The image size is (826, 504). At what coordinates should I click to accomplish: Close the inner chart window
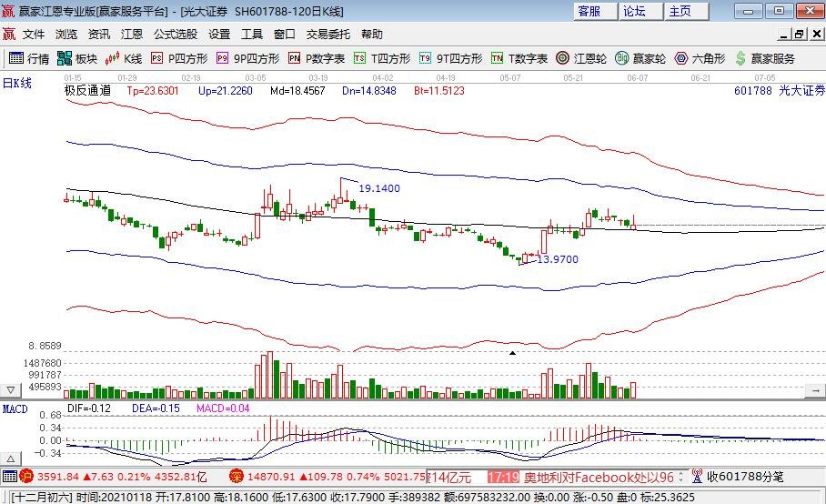[x=817, y=35]
